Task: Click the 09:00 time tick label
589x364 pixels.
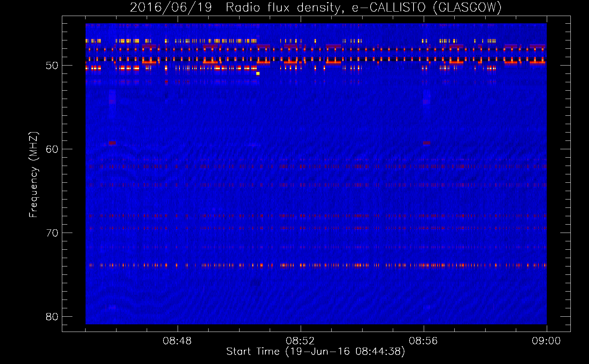Action: [546, 341]
